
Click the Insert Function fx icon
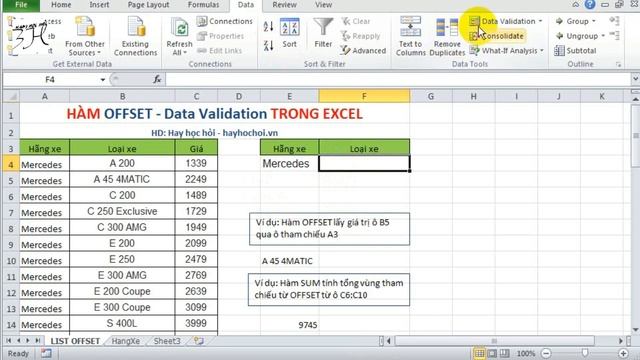(x=158, y=80)
